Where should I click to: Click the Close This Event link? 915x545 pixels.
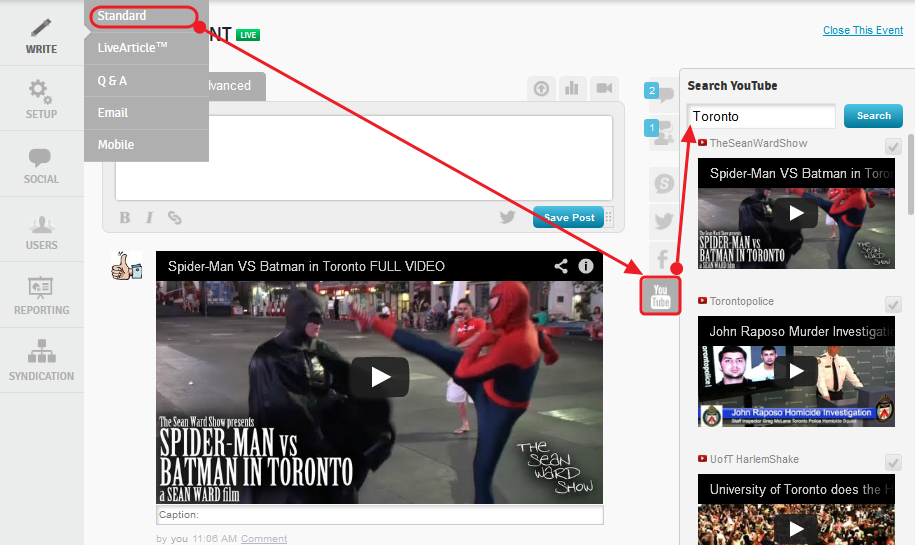coord(862,30)
